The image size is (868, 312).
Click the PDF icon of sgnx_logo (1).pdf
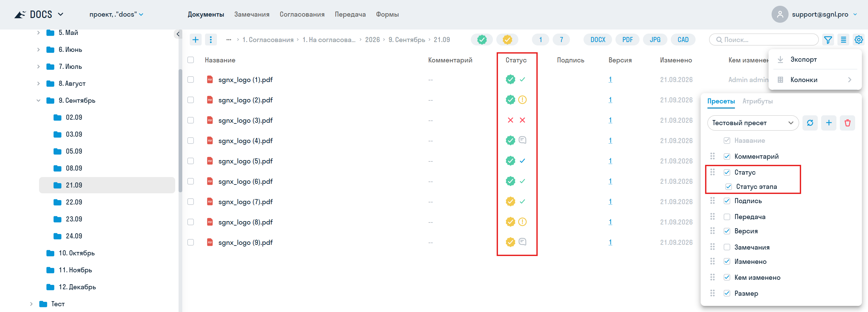pos(210,80)
